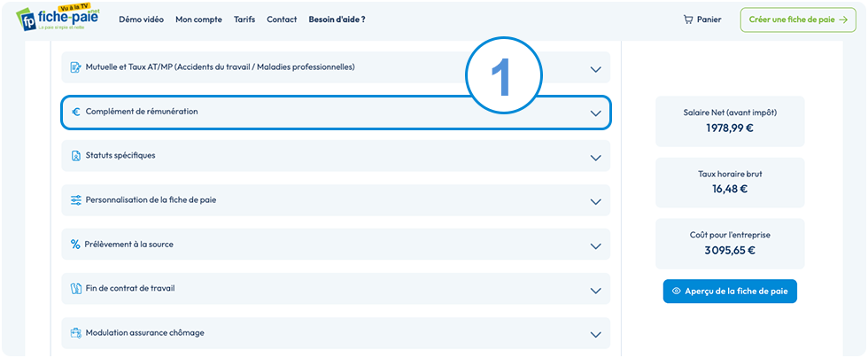The width and height of the screenshot is (868, 358).
Task: Open the Mon compte menu item
Action: click(198, 19)
